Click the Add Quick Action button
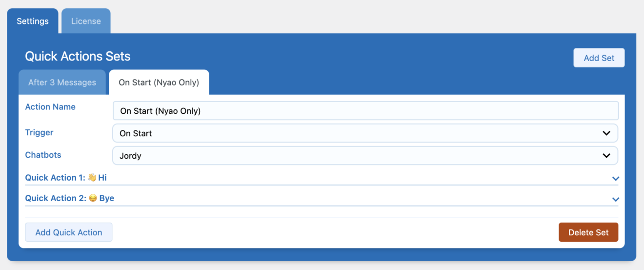 tap(69, 232)
